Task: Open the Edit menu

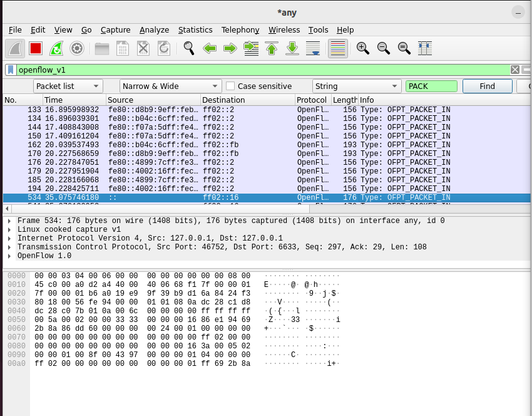Action: point(38,30)
